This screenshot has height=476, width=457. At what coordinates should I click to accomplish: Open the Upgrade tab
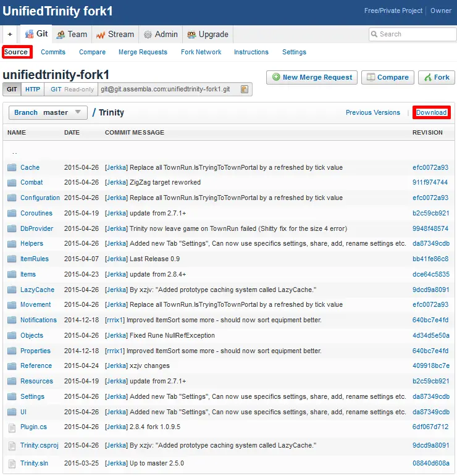(208, 35)
